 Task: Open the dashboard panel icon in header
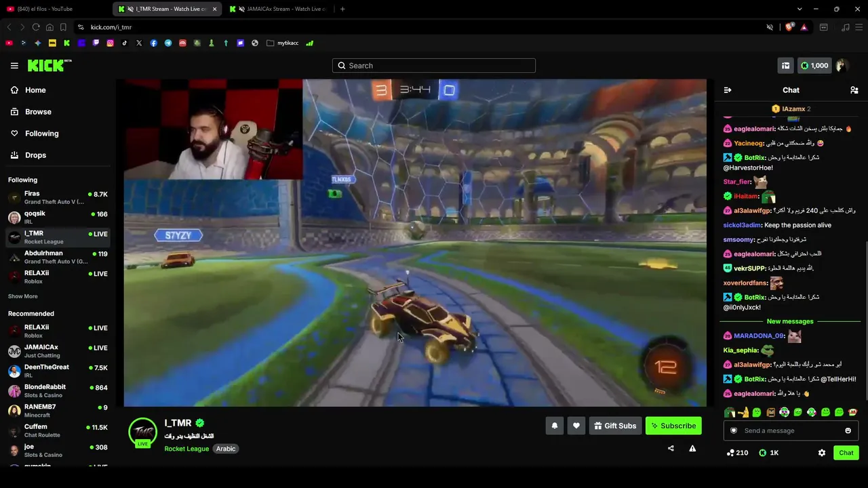pyautogui.click(x=785, y=66)
